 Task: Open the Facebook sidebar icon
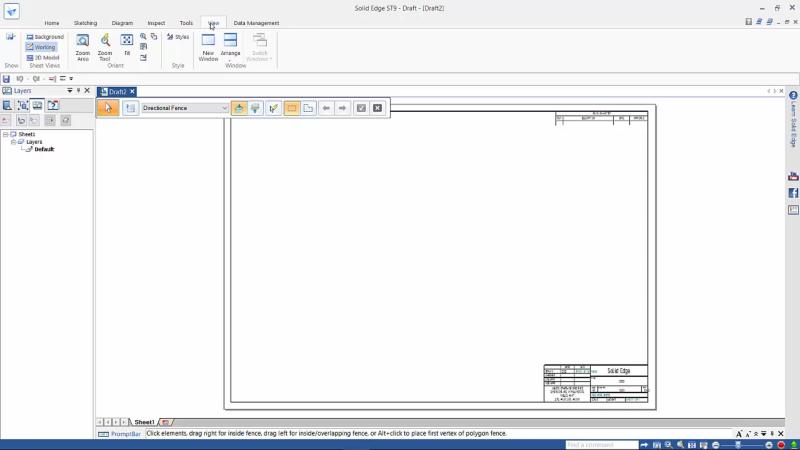pyautogui.click(x=793, y=193)
